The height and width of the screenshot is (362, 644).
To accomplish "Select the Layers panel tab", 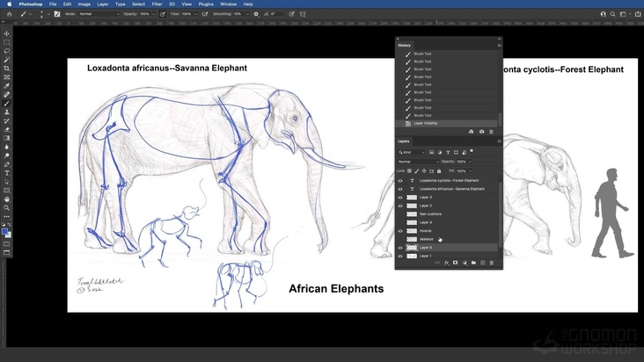I will (x=403, y=141).
